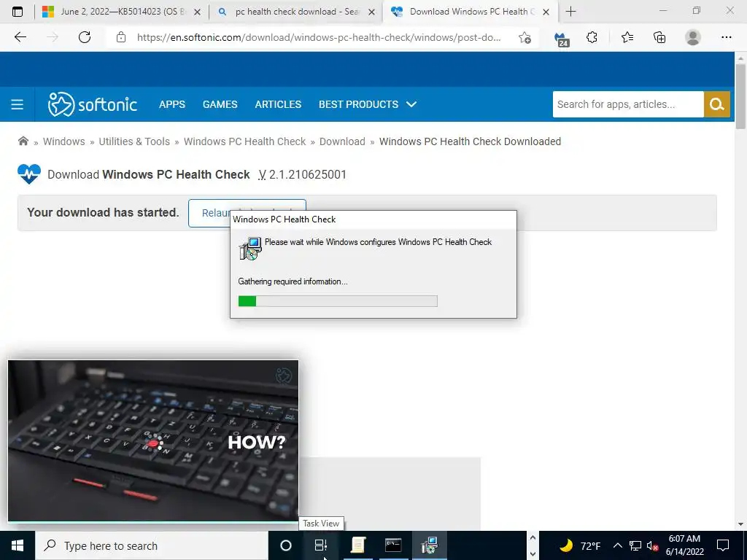Image resolution: width=747 pixels, height=560 pixels.
Task: Click the Softonic logo
Action: (x=93, y=104)
